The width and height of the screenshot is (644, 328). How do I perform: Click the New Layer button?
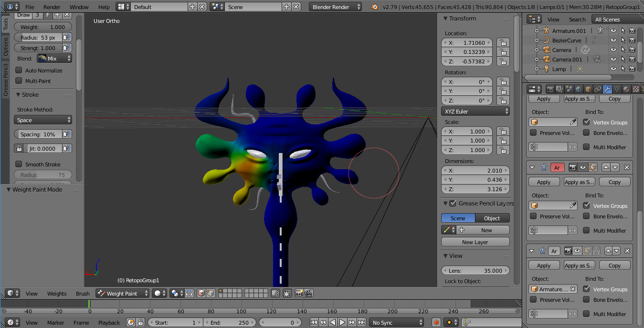475,242
